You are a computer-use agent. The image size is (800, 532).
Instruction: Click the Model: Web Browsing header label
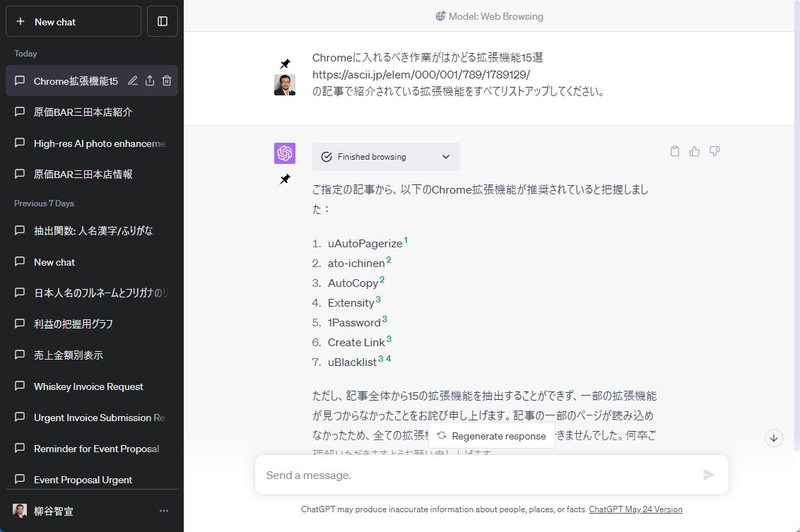489,16
